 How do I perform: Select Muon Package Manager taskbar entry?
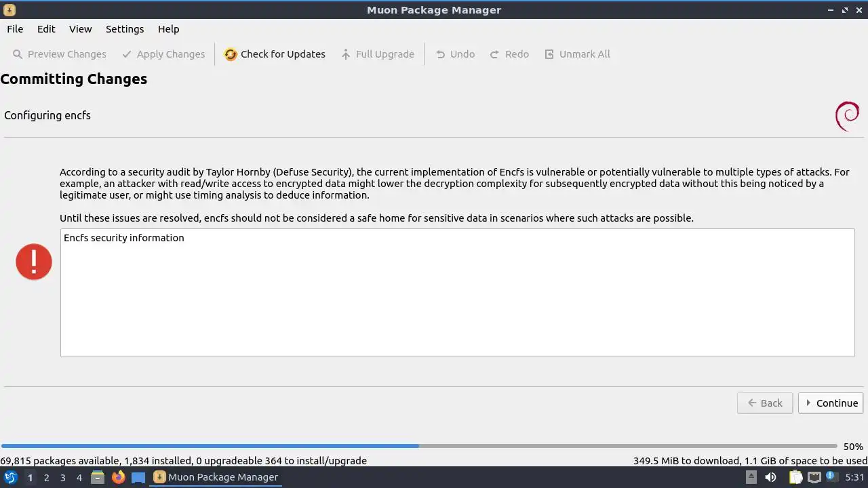tap(216, 477)
